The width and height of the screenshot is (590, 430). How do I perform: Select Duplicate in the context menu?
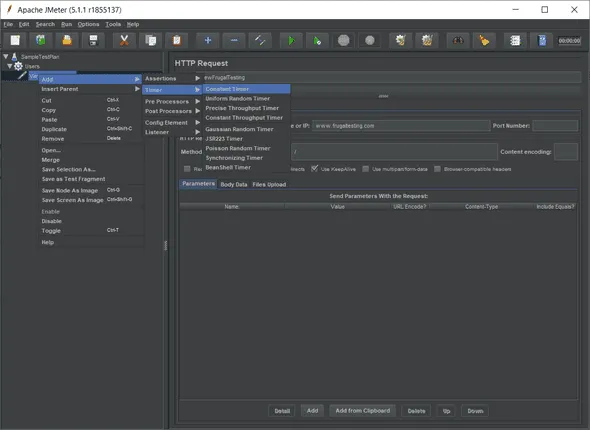[x=90, y=129]
